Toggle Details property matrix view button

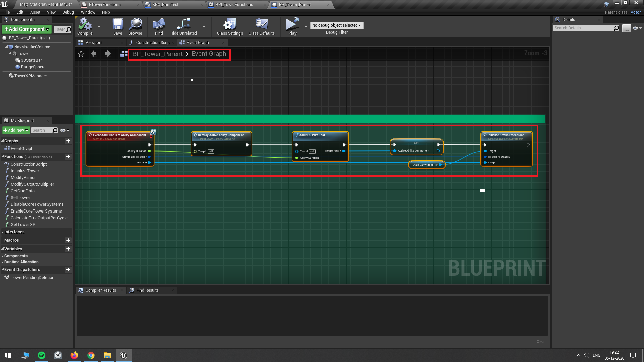(x=626, y=28)
